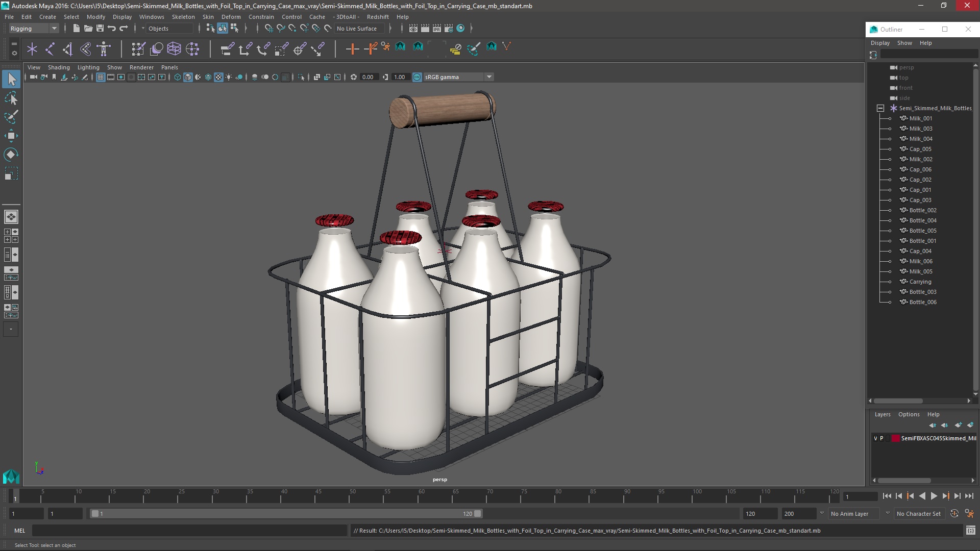Toggle textured display in viewport toolbar
Viewport: 980px width, 551px height.
pyautogui.click(x=218, y=77)
